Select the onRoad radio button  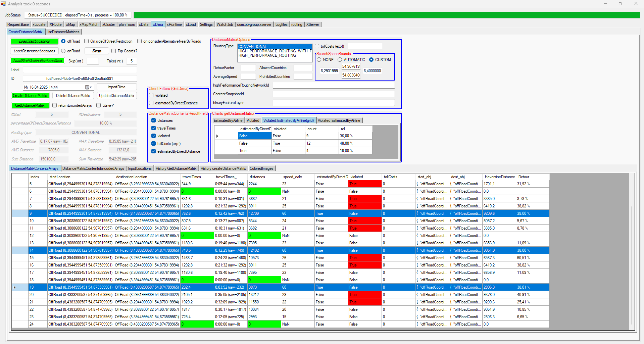63,51
